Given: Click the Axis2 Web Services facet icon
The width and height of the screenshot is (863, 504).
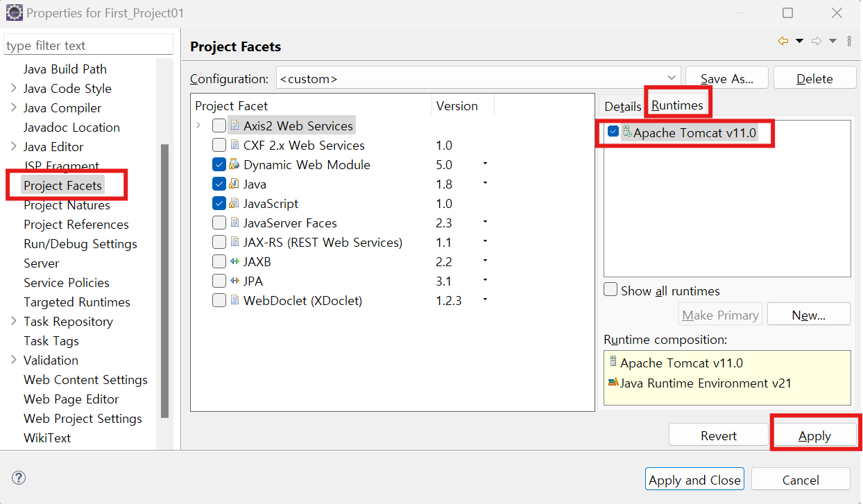Looking at the screenshot, I should [234, 125].
